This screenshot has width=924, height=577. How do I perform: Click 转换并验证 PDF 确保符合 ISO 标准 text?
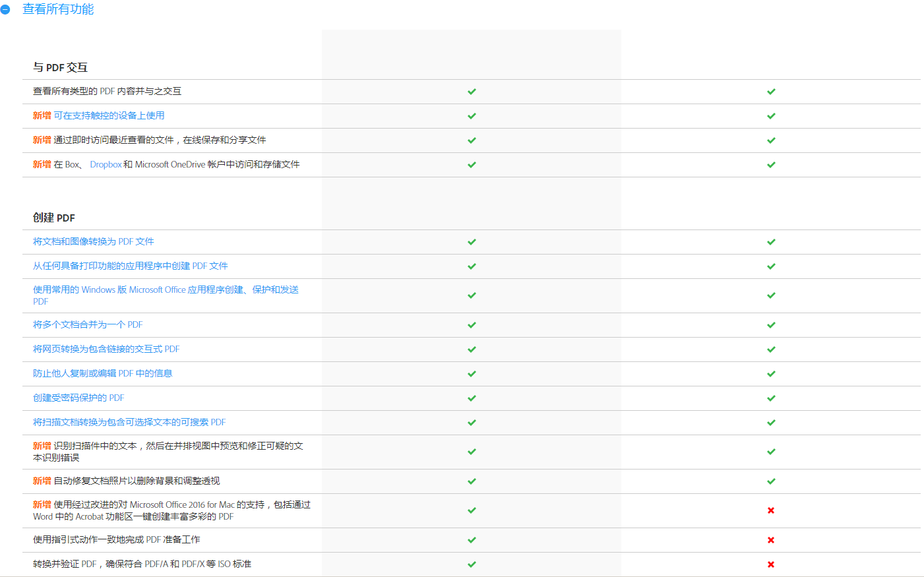pos(142,564)
